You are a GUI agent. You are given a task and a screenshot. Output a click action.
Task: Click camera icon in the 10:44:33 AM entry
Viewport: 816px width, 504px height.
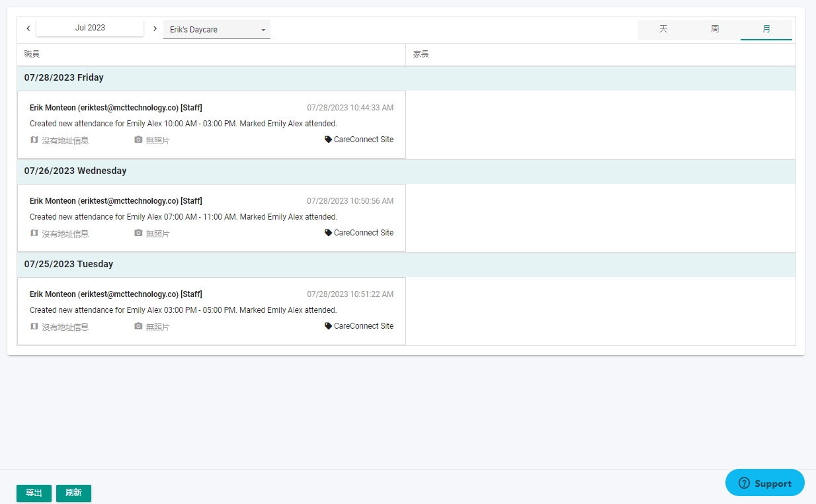[138, 140]
